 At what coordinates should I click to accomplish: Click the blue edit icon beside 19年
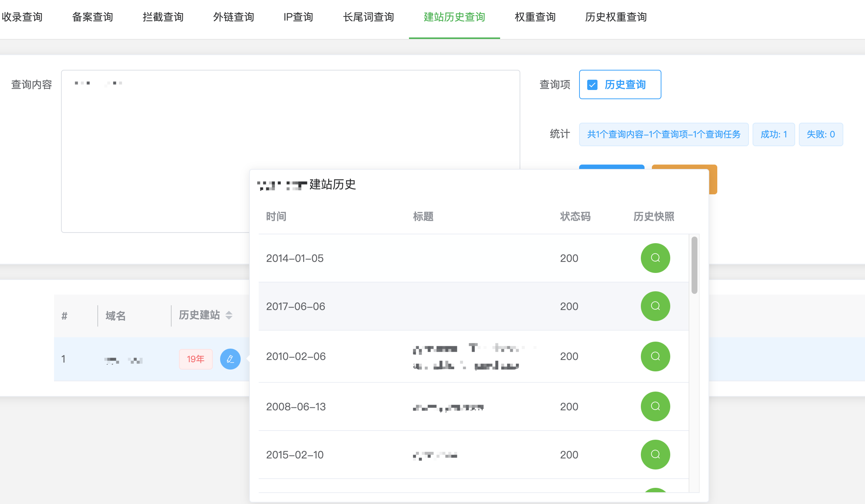(x=230, y=359)
